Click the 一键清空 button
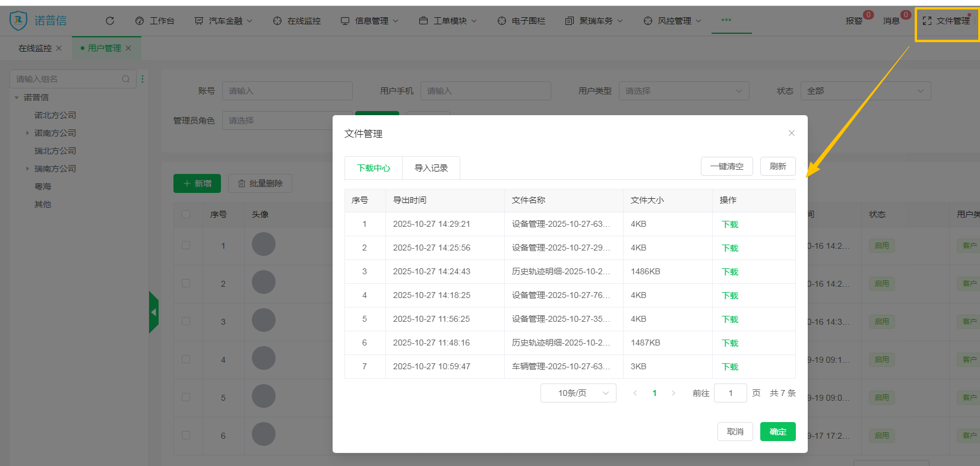 coord(726,166)
